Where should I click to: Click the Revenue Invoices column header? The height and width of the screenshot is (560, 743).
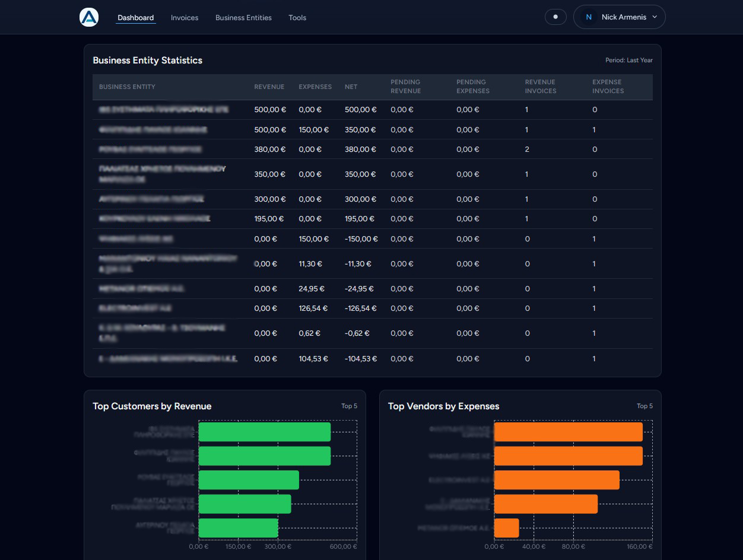coord(540,87)
